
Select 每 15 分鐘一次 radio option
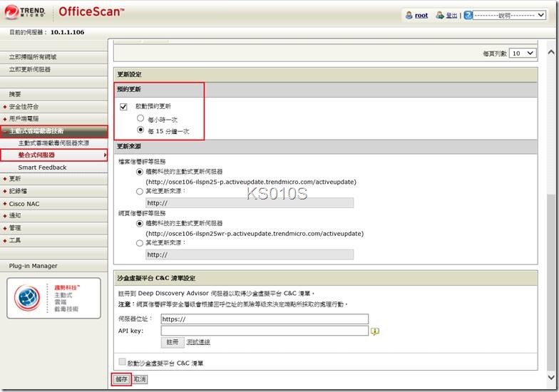coord(140,130)
